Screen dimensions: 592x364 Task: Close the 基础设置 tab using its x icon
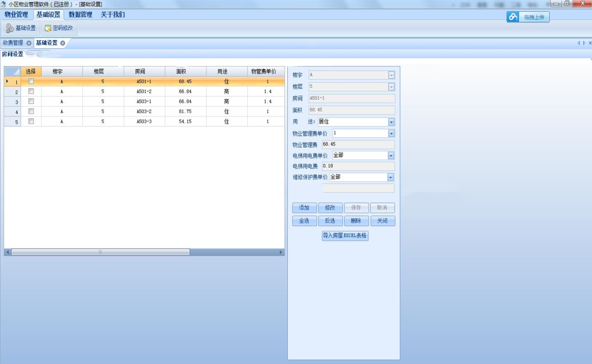click(63, 43)
